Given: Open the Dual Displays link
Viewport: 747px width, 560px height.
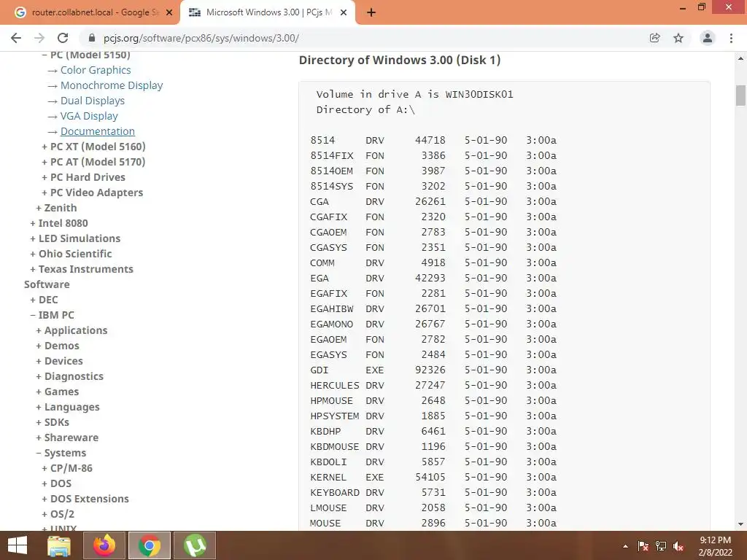Looking at the screenshot, I should click(x=93, y=101).
